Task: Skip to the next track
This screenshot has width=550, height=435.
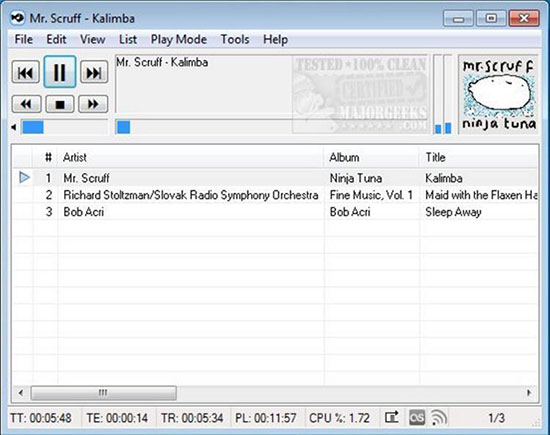Action: click(94, 73)
